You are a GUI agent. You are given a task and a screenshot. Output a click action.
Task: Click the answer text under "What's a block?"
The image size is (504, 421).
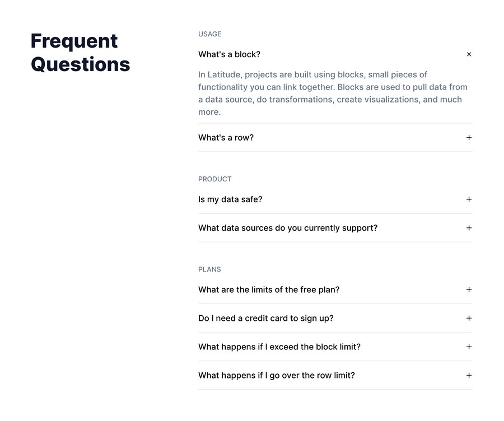[334, 93]
